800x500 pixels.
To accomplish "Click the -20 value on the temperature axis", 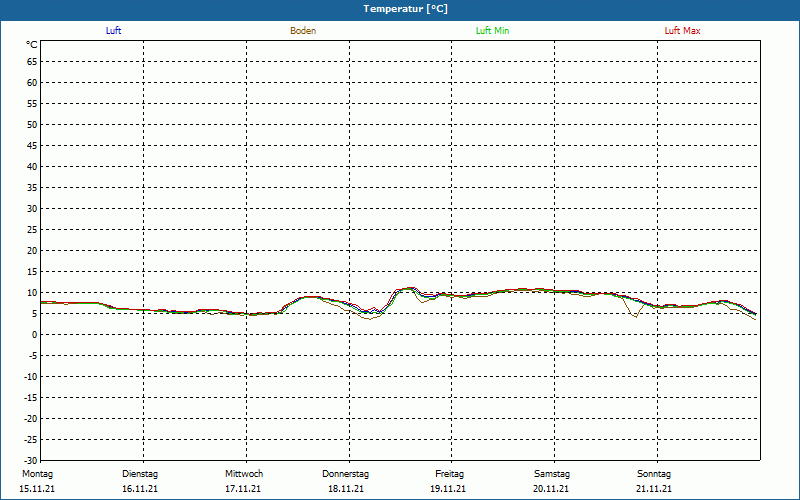I will tap(31, 418).
